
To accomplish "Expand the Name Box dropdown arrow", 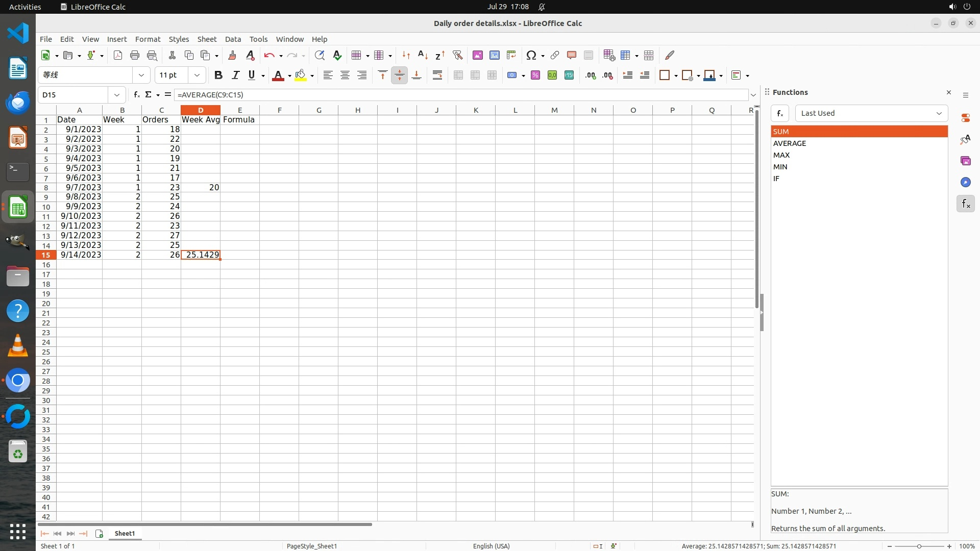I will tap(117, 94).
